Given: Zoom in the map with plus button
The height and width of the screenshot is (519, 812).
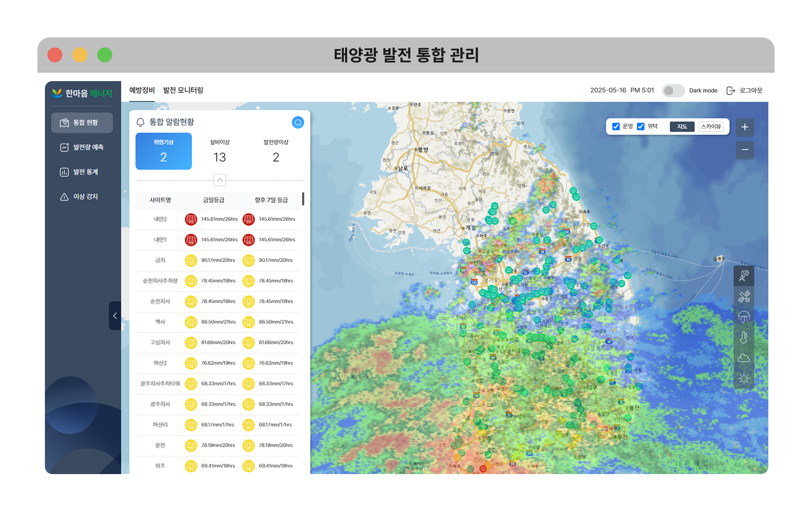Looking at the screenshot, I should [x=745, y=127].
